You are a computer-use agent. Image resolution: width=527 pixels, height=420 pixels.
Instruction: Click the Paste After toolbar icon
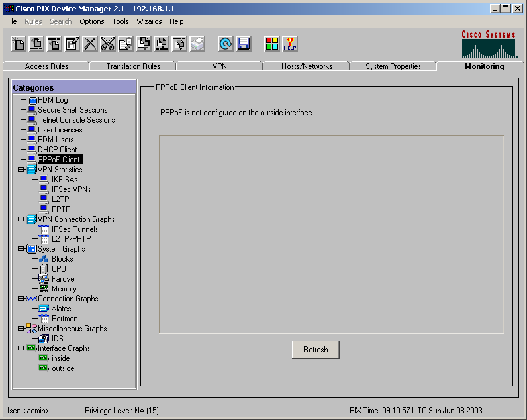point(179,44)
